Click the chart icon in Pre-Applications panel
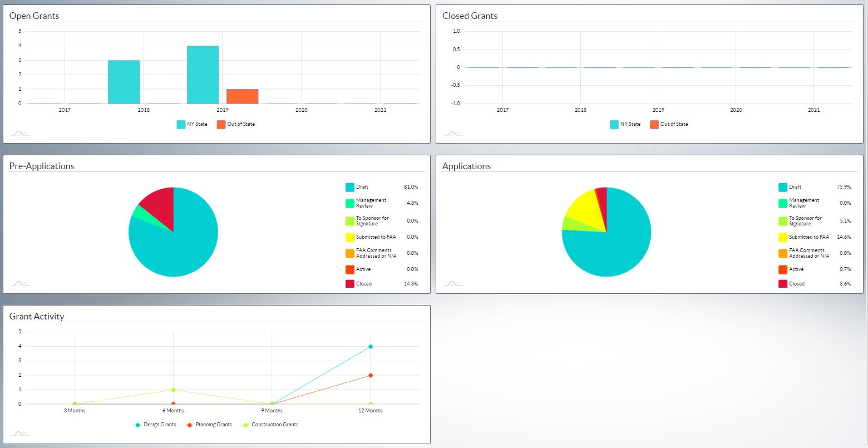 [20, 283]
